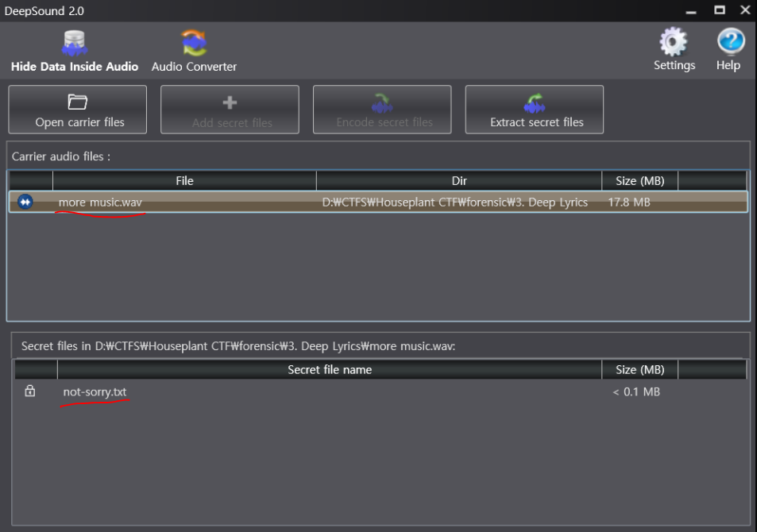Close the DeepSound window
Image resolution: width=757 pixels, height=532 pixels.
(x=745, y=10)
